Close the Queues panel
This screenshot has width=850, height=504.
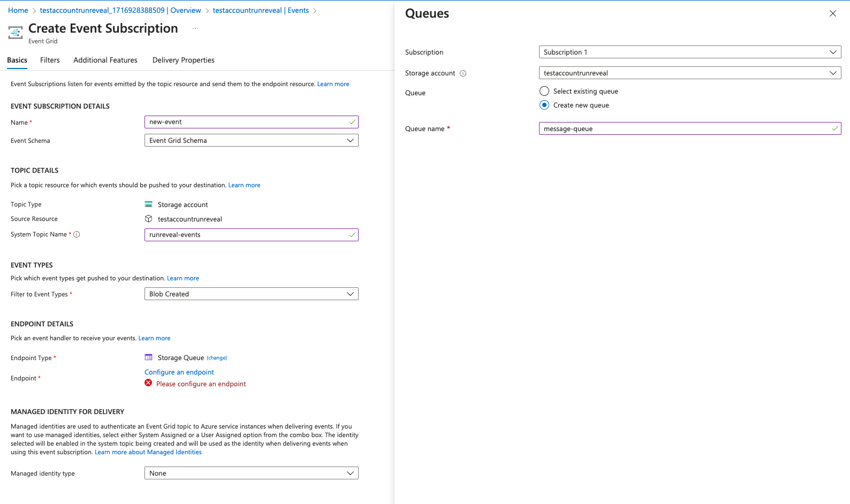click(832, 13)
